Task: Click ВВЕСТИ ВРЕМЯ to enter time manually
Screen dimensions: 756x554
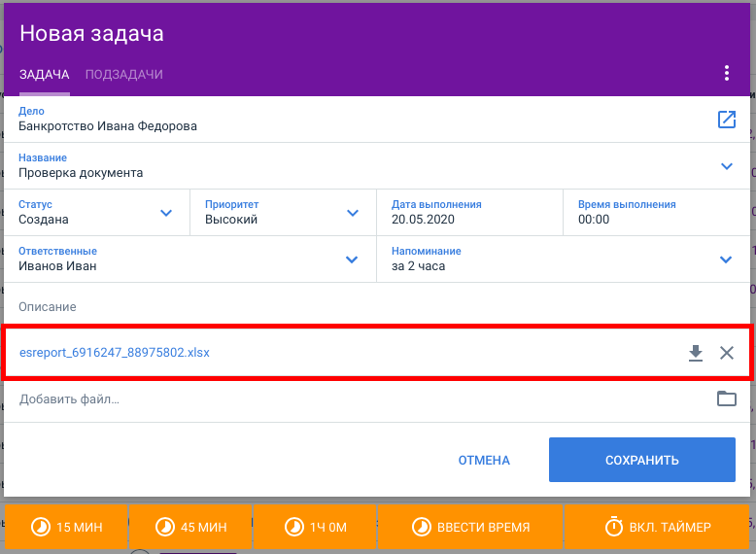Action: point(470,527)
